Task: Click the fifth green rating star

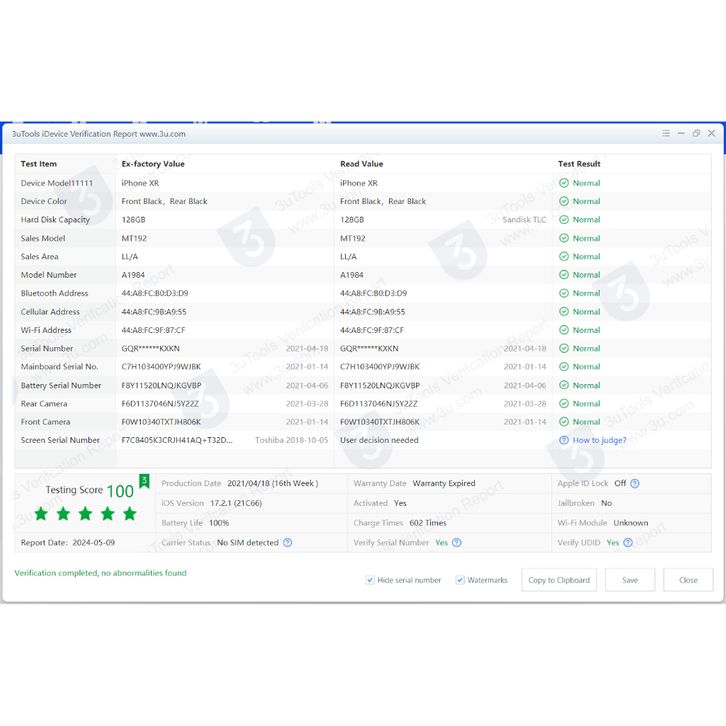Action: pos(130,513)
